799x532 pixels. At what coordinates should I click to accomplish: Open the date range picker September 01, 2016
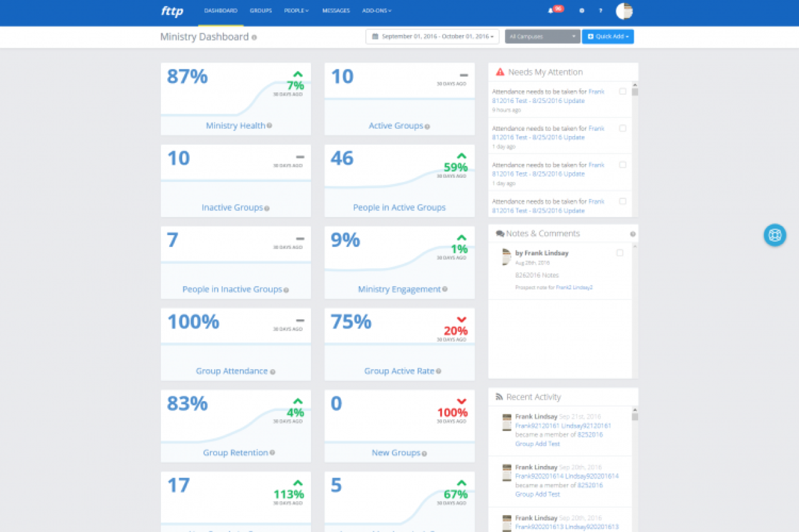pos(433,37)
